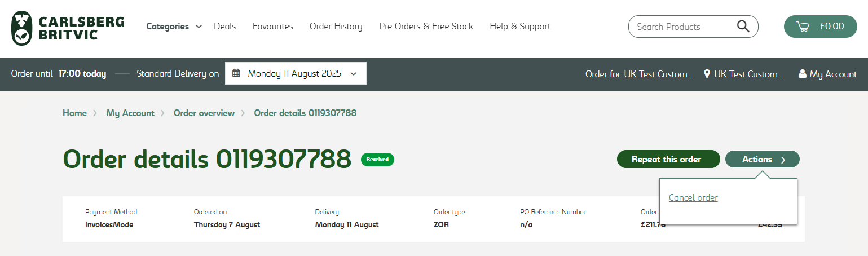Click the location pin icon

pyautogui.click(x=707, y=74)
